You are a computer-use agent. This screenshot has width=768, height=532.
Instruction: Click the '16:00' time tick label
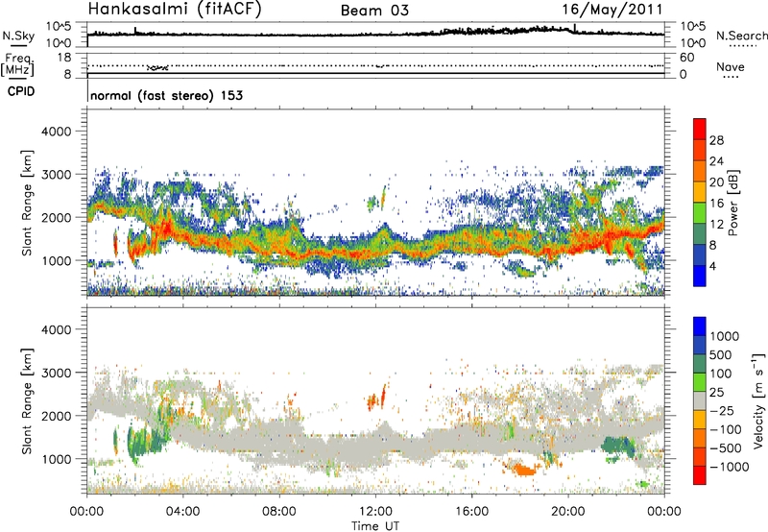point(471,512)
